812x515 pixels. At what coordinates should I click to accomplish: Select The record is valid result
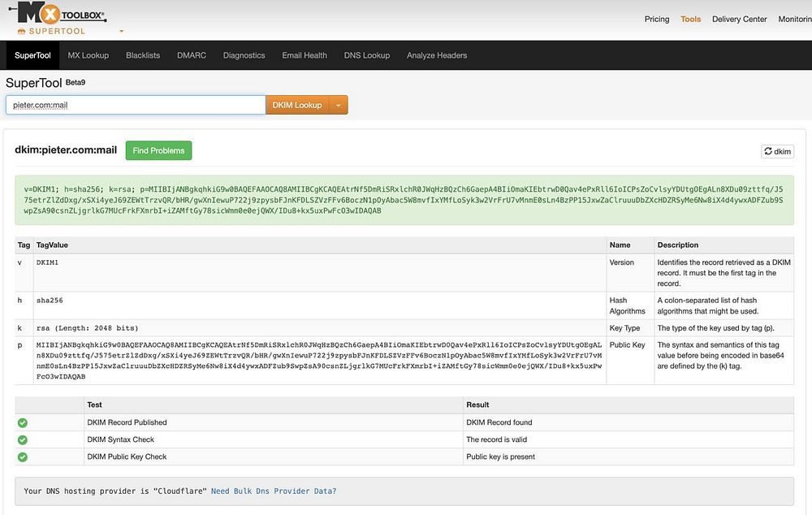[497, 439]
